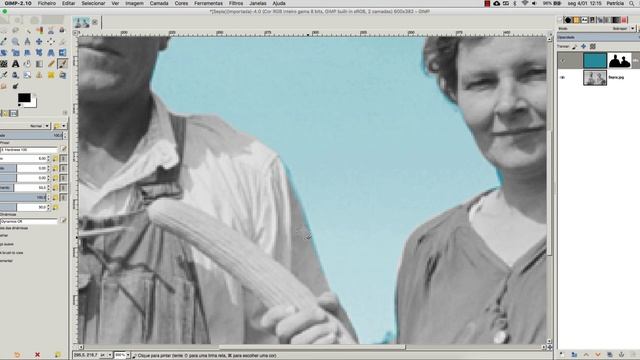This screenshot has width=640, height=360.
Task: Select the Text tool
Action: [15, 64]
